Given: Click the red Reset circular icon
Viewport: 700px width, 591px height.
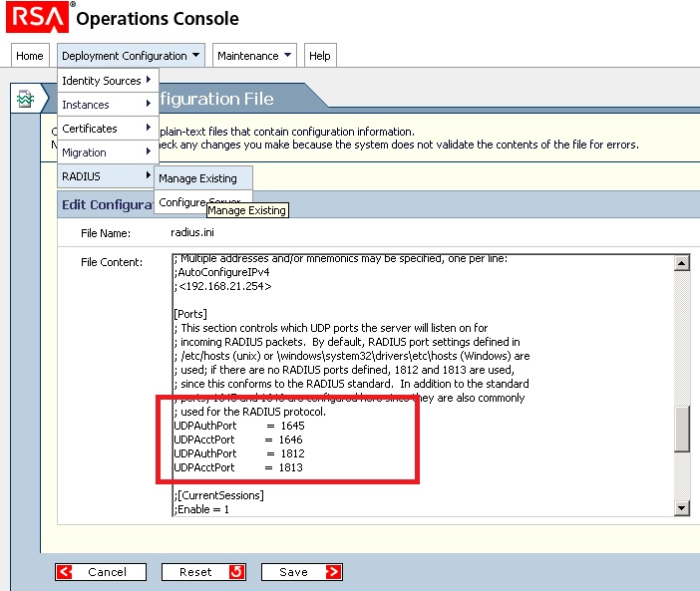Looking at the screenshot, I should pyautogui.click(x=237, y=572).
